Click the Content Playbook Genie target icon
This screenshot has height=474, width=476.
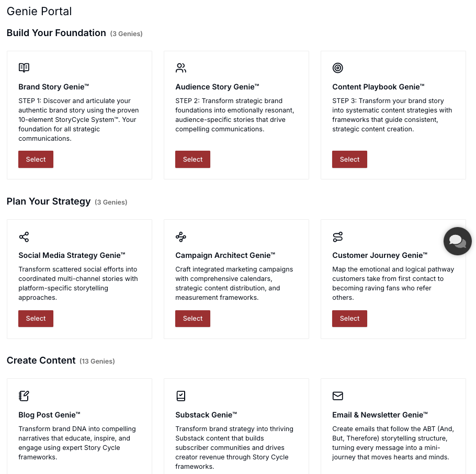[x=338, y=67]
